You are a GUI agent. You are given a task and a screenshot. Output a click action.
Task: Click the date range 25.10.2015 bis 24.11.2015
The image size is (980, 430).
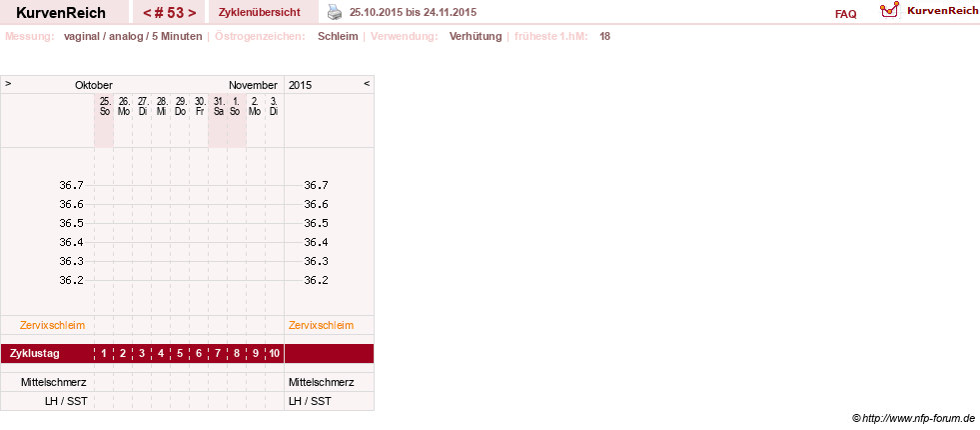tap(413, 13)
